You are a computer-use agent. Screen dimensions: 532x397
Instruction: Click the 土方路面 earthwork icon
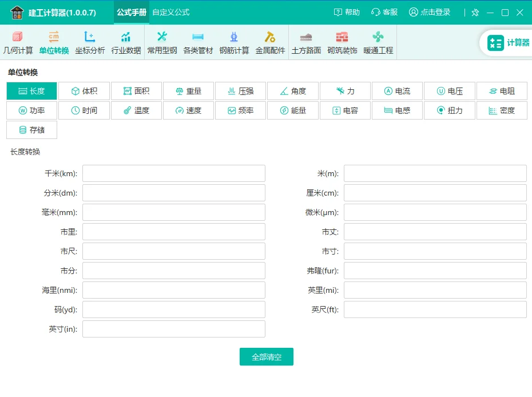click(x=306, y=42)
